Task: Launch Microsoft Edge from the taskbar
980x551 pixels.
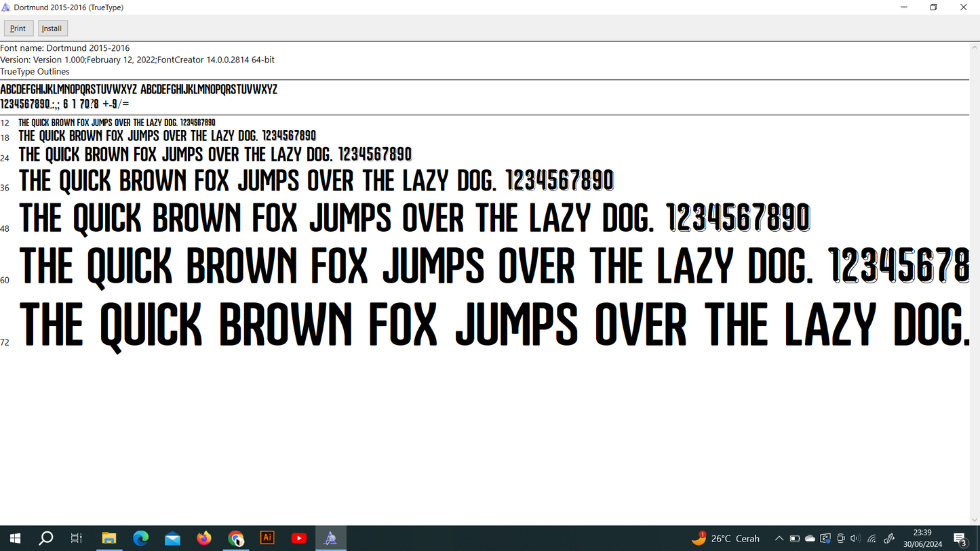Action: point(141,538)
